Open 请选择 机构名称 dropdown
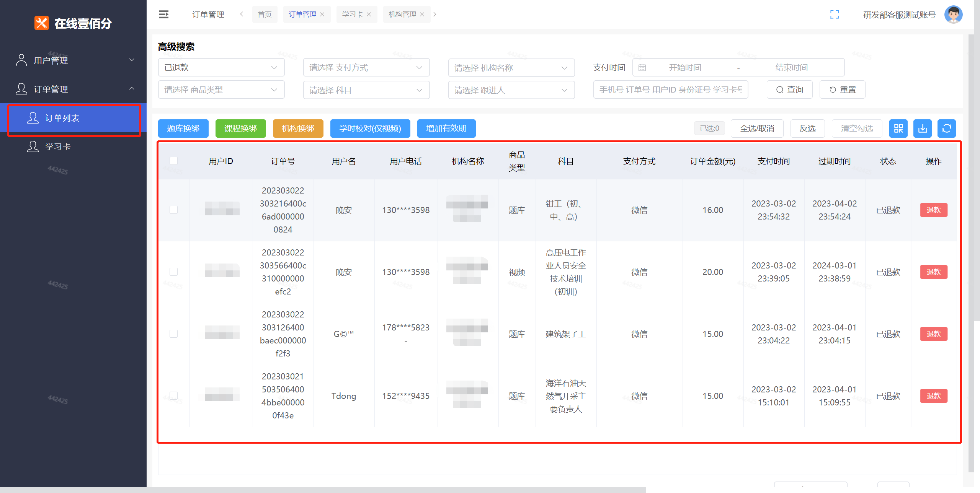 pos(511,68)
